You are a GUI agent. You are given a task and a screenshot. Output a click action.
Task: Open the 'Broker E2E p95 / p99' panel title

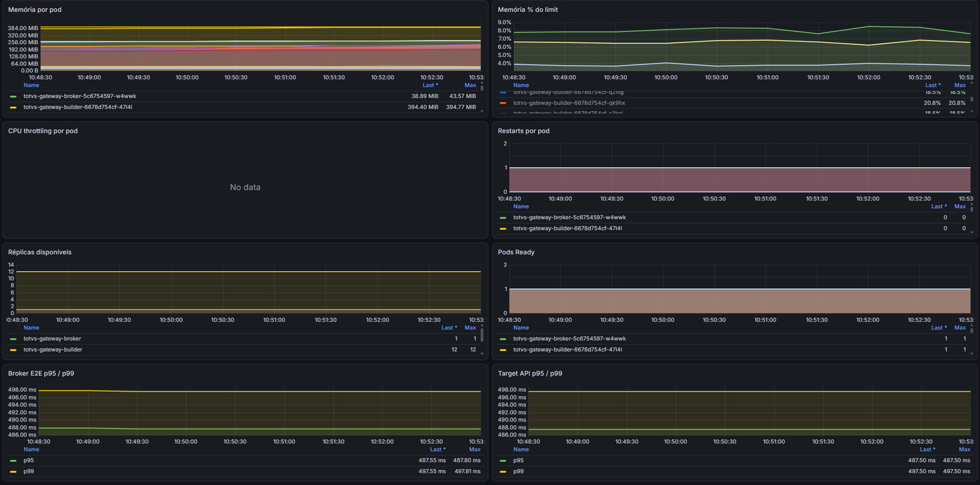(41, 373)
